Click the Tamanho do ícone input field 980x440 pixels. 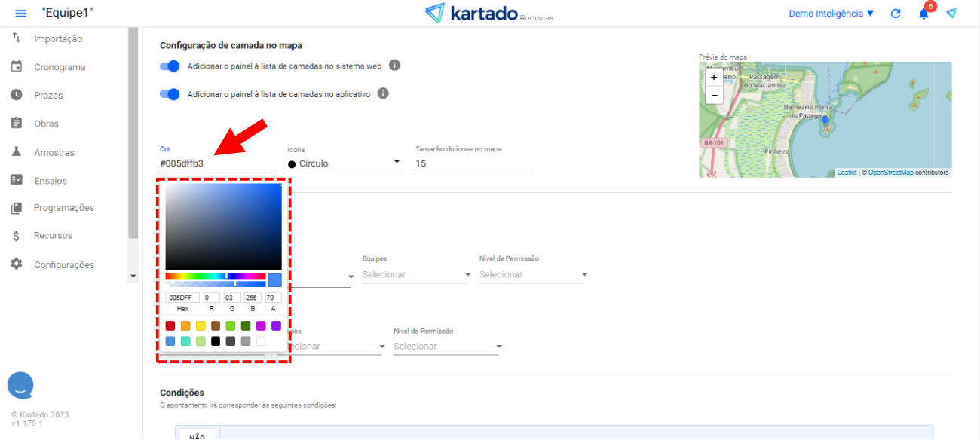click(x=473, y=163)
